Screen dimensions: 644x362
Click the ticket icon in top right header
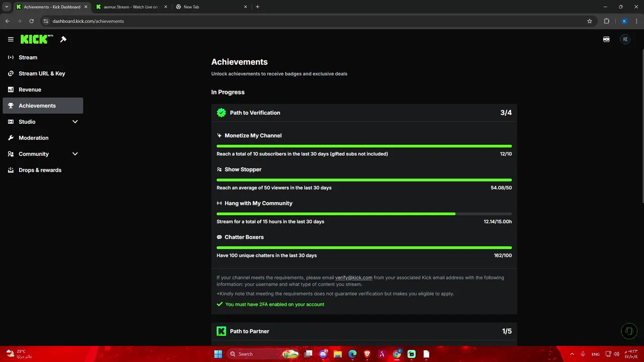(x=606, y=39)
